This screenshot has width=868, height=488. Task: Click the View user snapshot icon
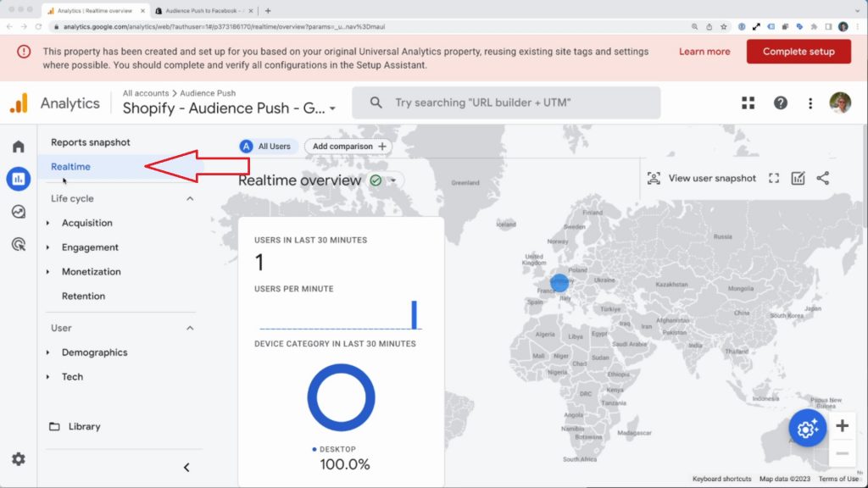[x=654, y=178]
